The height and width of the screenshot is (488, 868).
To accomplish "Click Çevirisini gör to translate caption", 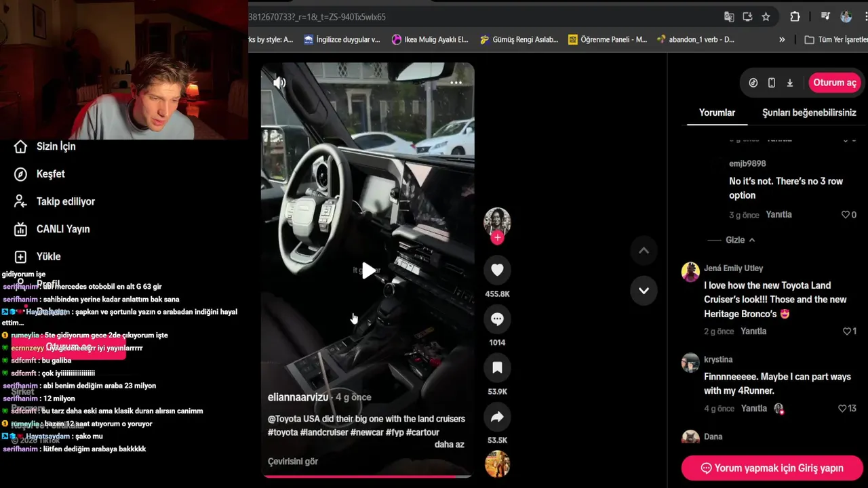I will (x=293, y=462).
